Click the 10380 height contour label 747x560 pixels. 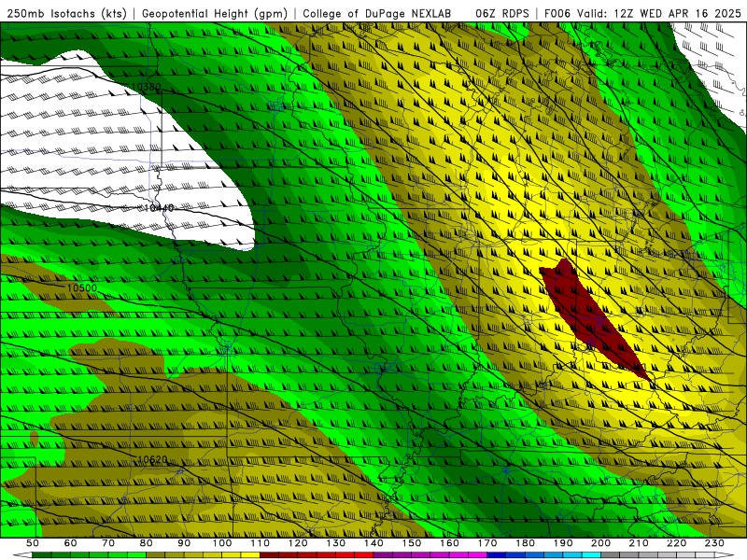(147, 87)
